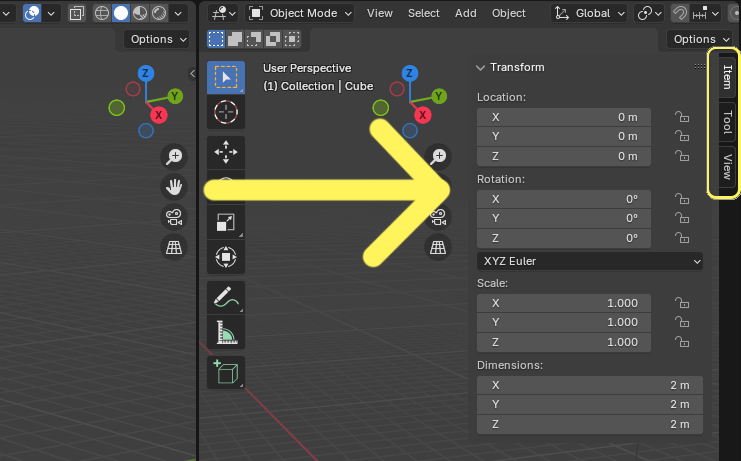Switch to wireframe viewport shading
741x461 pixels.
102,13
